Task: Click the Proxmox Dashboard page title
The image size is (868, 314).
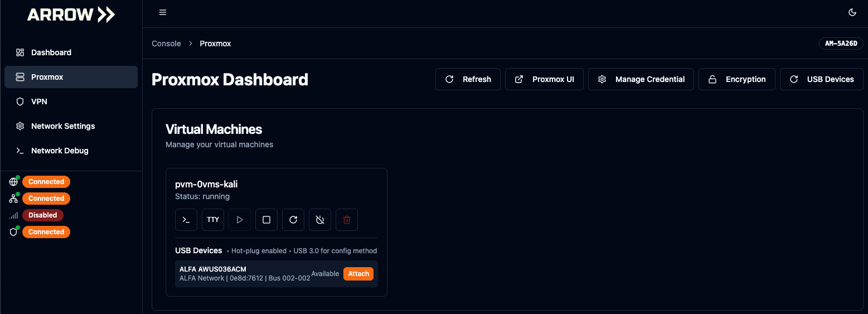Action: 230,79
